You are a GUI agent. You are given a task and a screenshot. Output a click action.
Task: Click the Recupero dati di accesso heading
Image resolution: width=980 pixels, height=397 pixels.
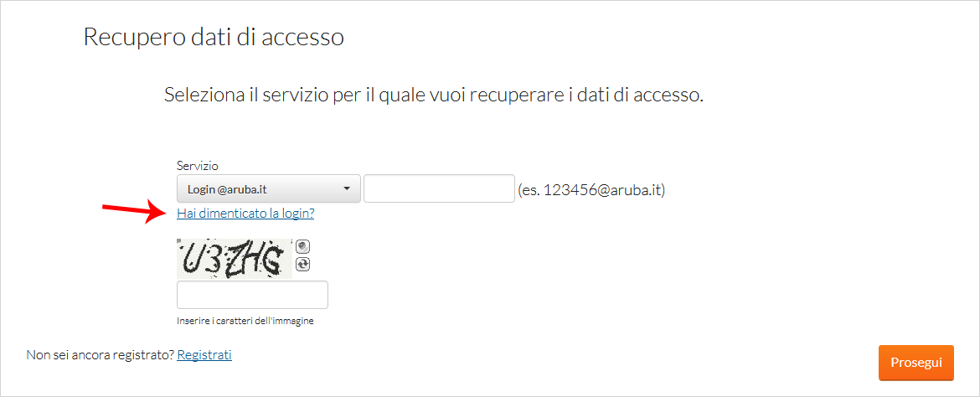214,37
